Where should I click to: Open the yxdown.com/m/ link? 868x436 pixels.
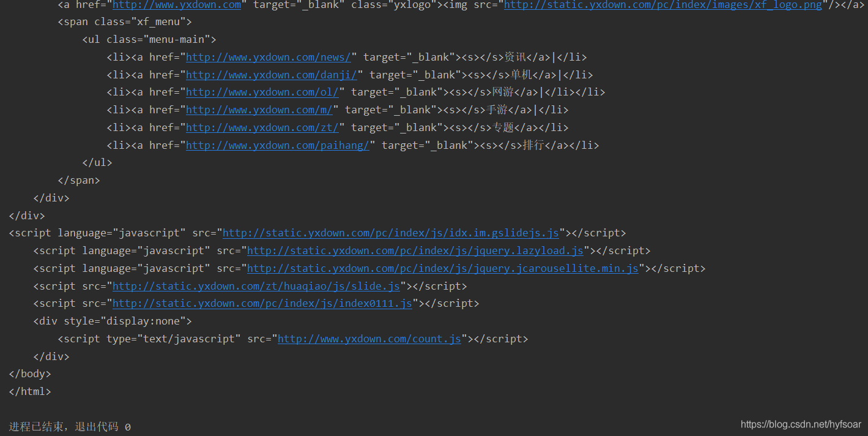pyautogui.click(x=259, y=110)
